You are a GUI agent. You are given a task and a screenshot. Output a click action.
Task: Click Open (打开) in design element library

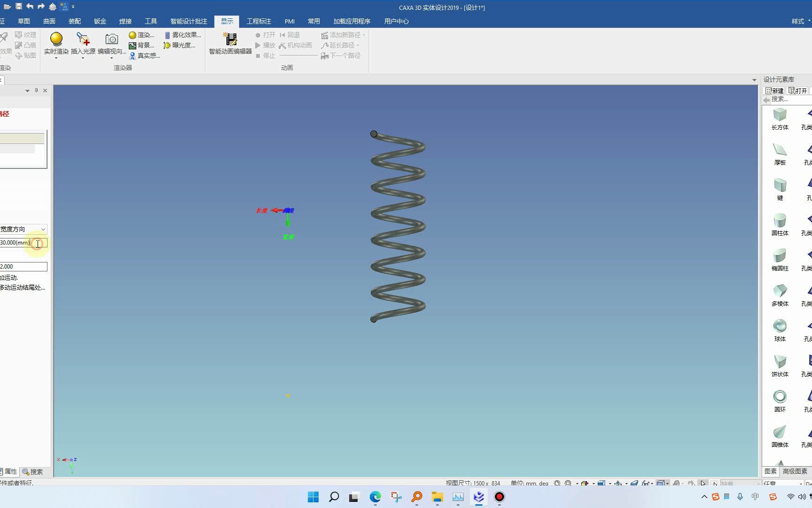click(x=798, y=91)
